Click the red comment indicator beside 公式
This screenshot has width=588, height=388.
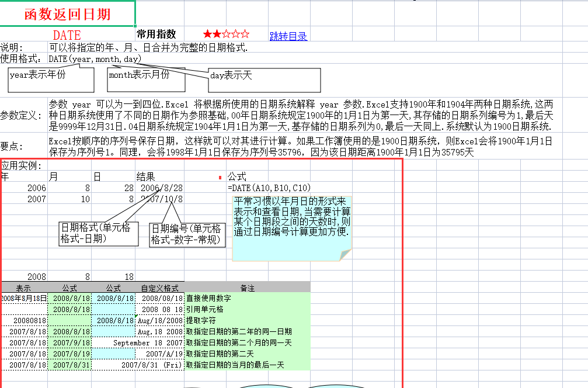pyautogui.click(x=221, y=176)
